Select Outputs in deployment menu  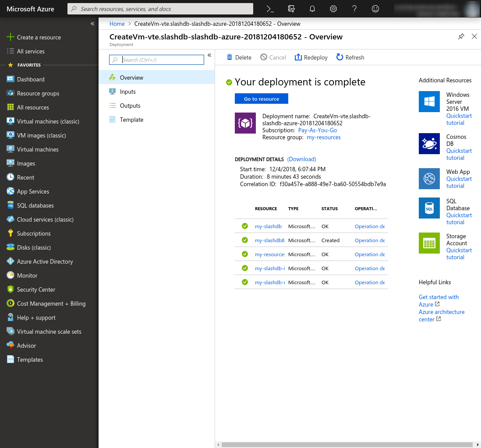130,106
